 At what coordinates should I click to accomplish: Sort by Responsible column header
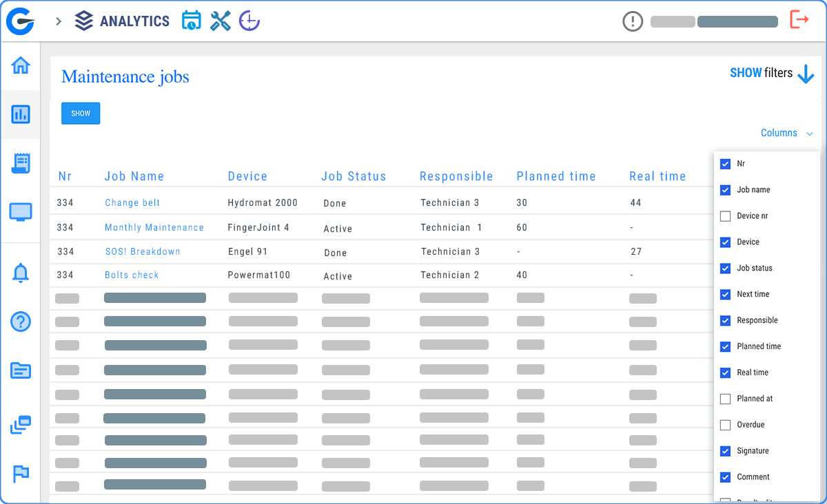click(x=456, y=177)
